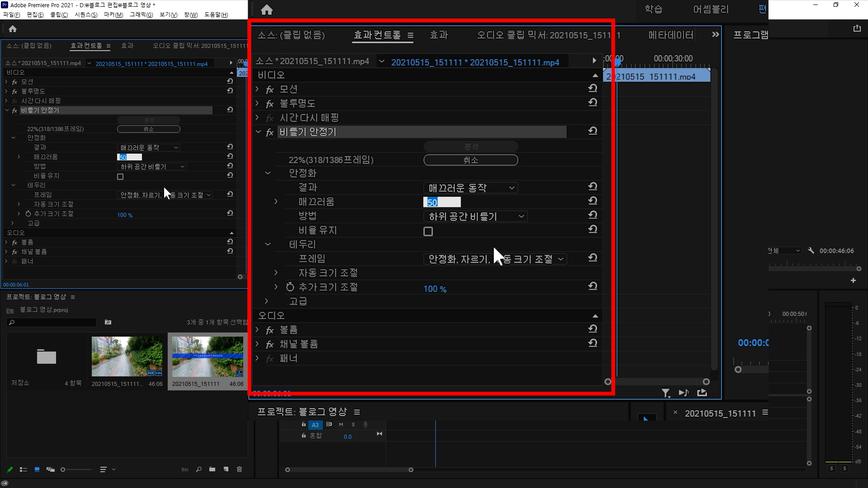
Task: Click the new bin folder icon
Action: (212, 469)
